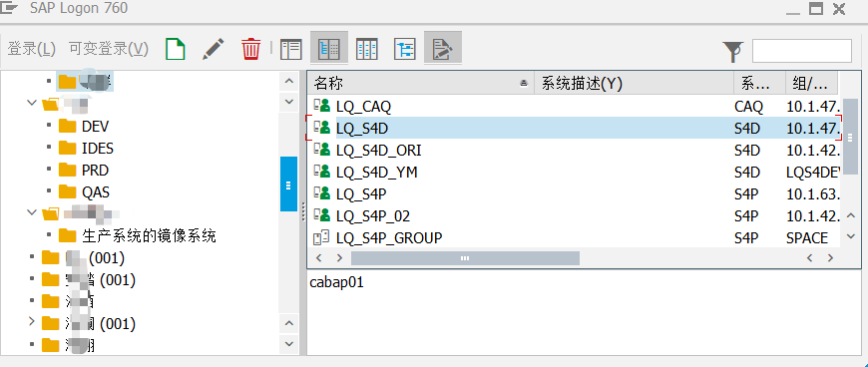Select the LQ_S4P_02 connection entry
Image resolution: width=868 pixels, height=367 pixels.
coord(574,215)
